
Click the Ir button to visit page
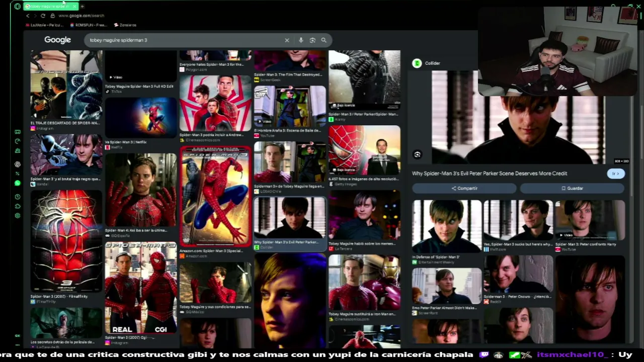615,173
